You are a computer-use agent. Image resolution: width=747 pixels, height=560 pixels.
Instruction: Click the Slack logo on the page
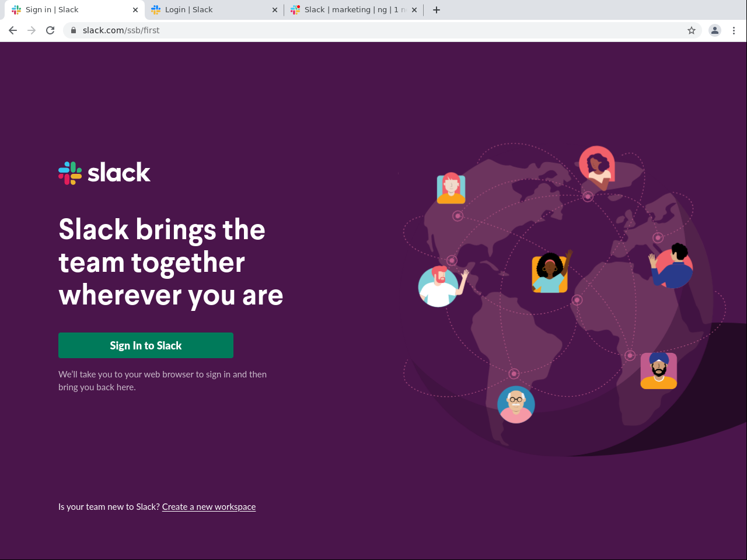104,173
